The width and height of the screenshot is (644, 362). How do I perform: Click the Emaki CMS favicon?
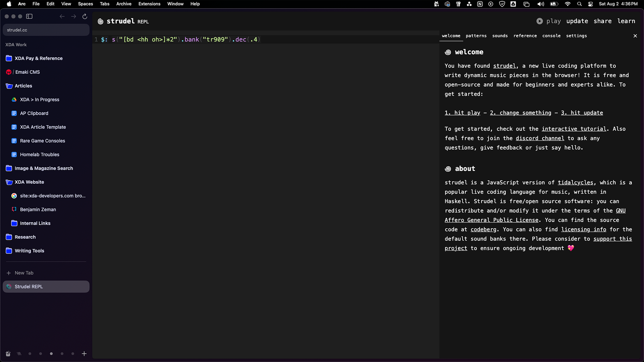click(x=9, y=72)
